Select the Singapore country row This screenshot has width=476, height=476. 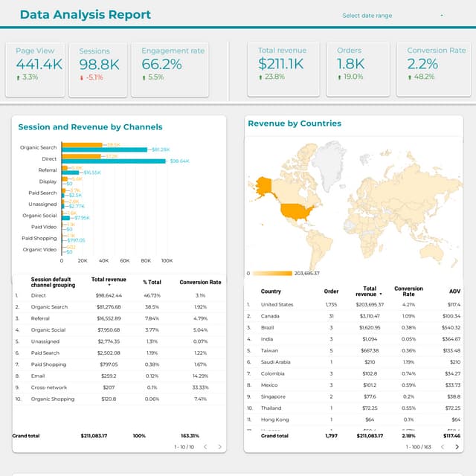[x=354, y=396]
